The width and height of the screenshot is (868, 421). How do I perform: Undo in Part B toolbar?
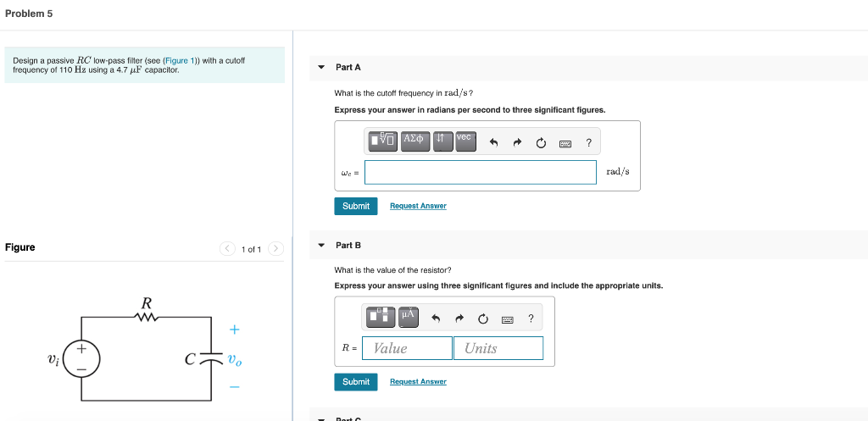(436, 319)
